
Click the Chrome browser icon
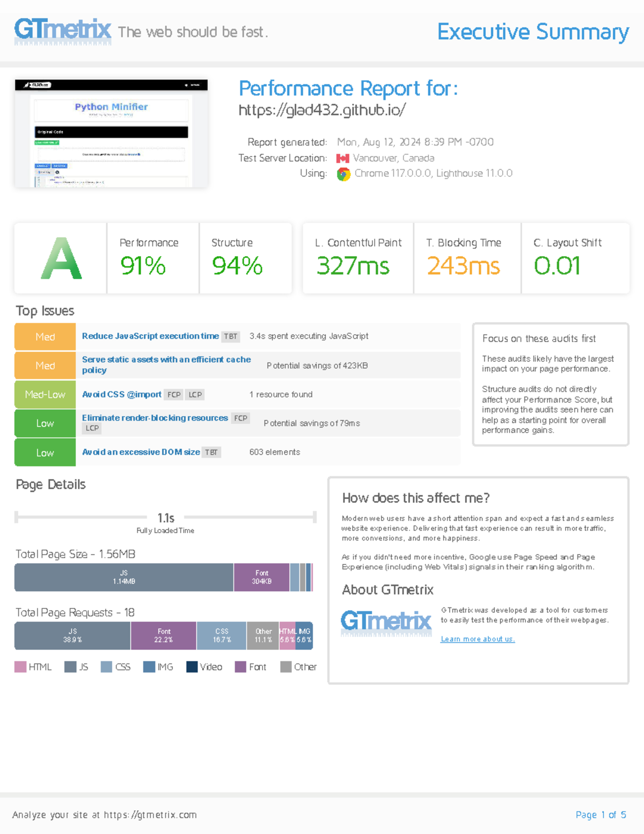click(343, 173)
